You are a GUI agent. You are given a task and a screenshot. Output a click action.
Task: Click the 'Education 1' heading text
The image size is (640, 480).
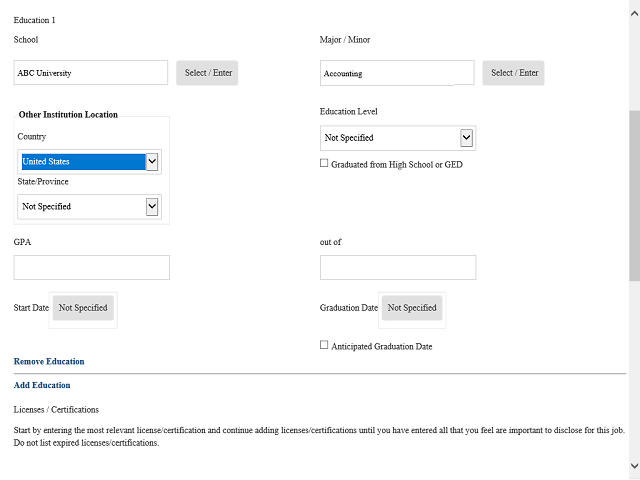(x=34, y=20)
